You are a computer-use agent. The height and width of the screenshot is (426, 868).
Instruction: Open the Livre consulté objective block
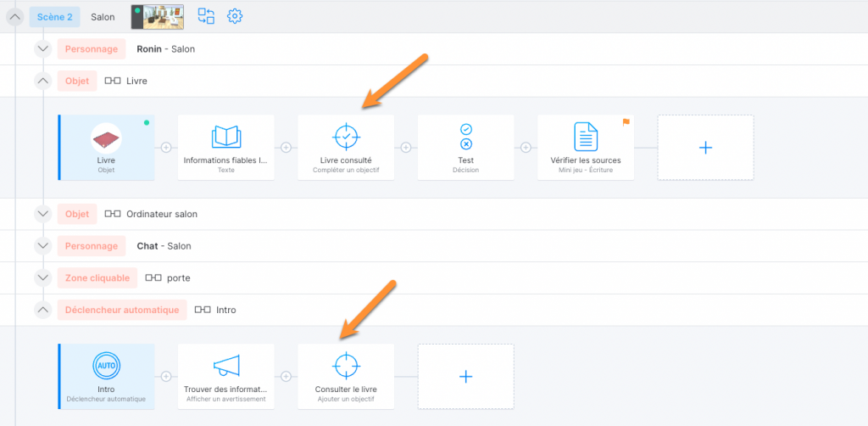point(346,148)
